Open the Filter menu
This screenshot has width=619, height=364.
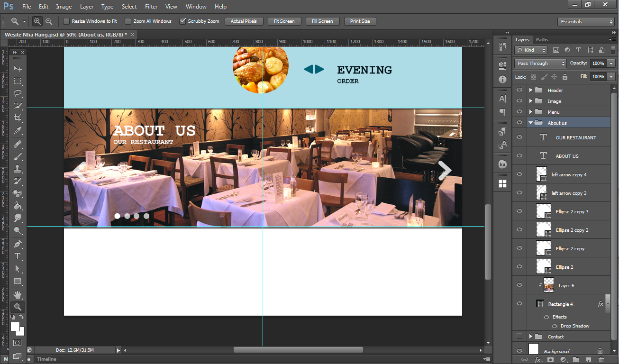pos(151,7)
